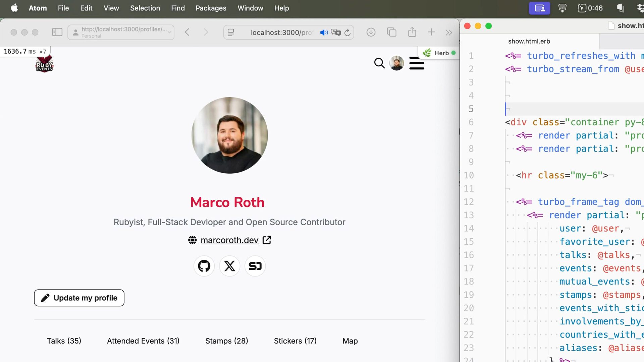Expand the toolbar overflow chevrons
This screenshot has width=644, height=362.
pyautogui.click(x=449, y=32)
